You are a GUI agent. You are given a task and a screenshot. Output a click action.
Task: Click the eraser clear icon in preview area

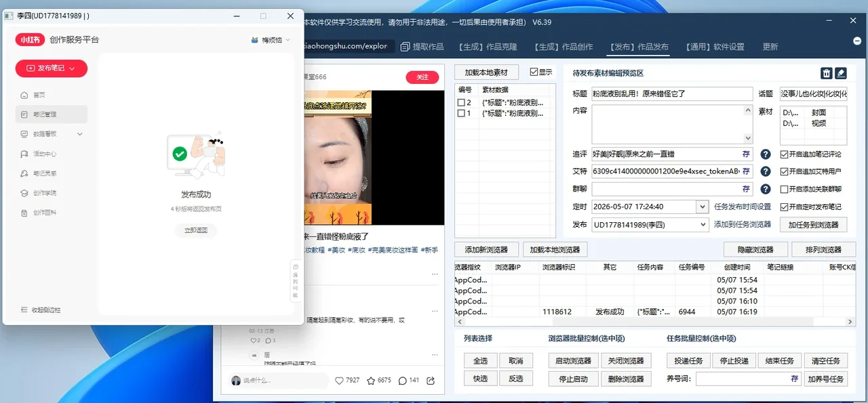pos(841,73)
